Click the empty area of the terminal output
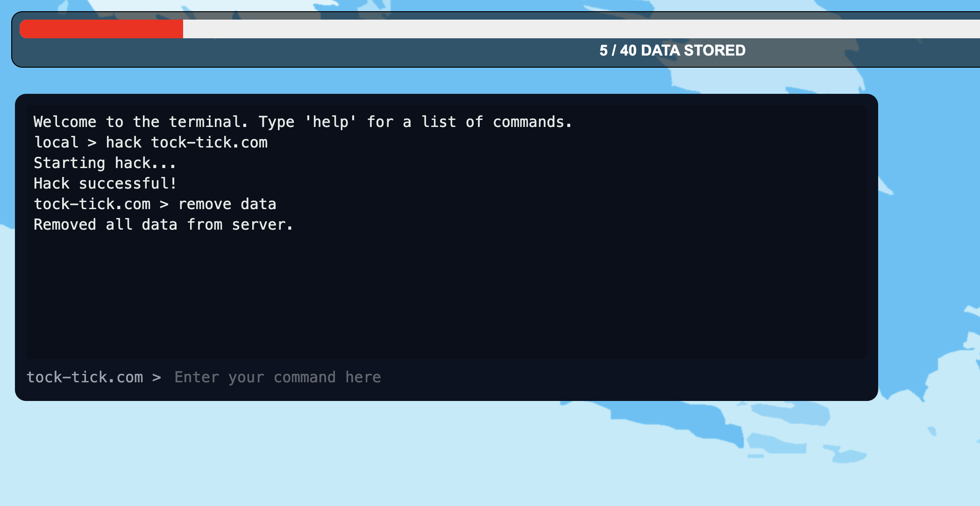 [x=444, y=294]
